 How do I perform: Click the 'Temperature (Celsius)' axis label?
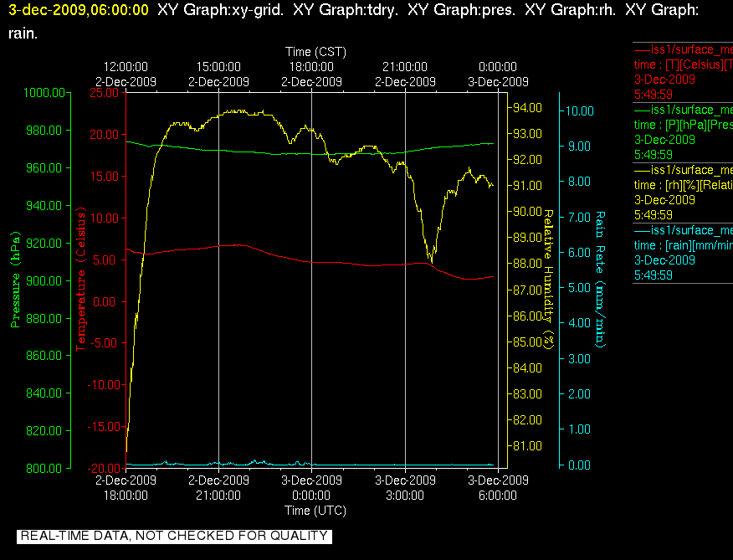pyautogui.click(x=81, y=280)
